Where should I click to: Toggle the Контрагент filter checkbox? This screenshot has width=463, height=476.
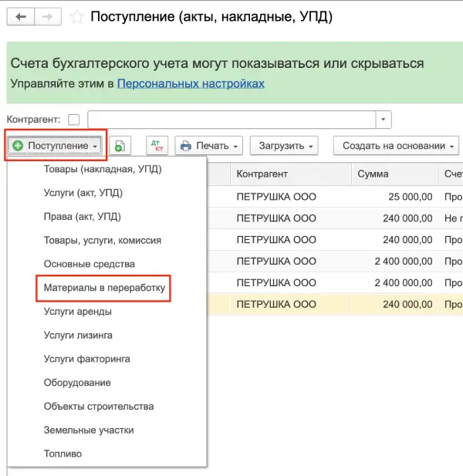74,120
